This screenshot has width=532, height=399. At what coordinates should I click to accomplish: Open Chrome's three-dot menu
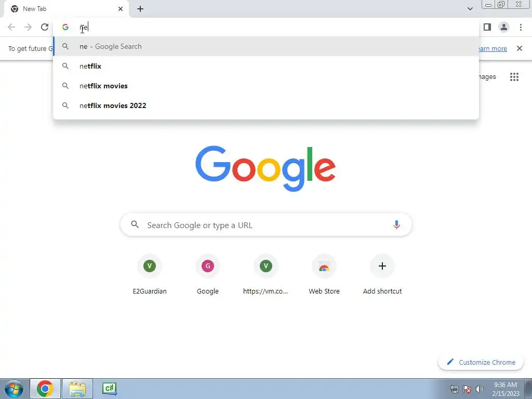click(x=521, y=27)
